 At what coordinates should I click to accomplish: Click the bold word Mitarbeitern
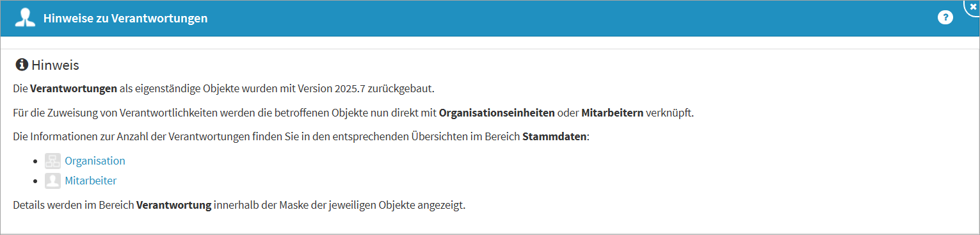[x=612, y=113]
